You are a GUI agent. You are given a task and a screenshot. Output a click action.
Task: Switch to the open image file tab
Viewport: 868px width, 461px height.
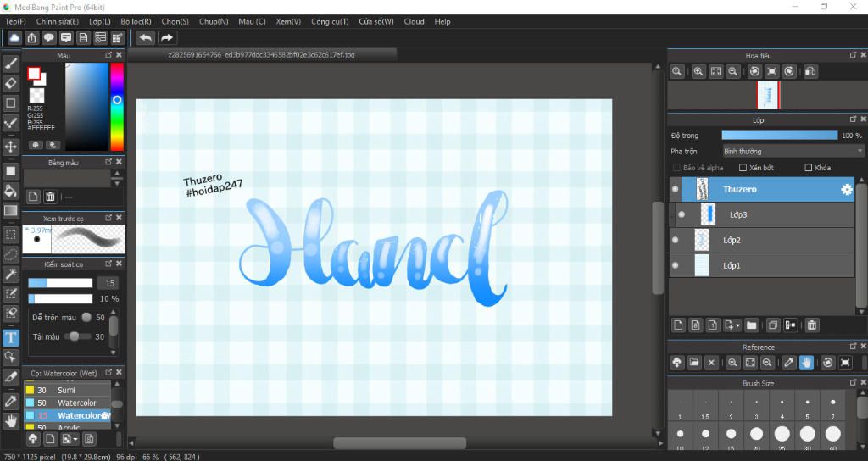[261, 55]
